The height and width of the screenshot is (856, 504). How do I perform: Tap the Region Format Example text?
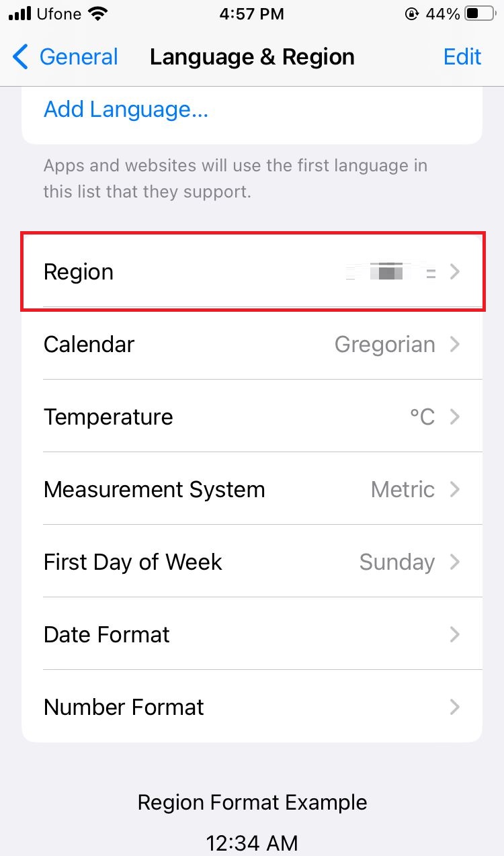pos(252,802)
